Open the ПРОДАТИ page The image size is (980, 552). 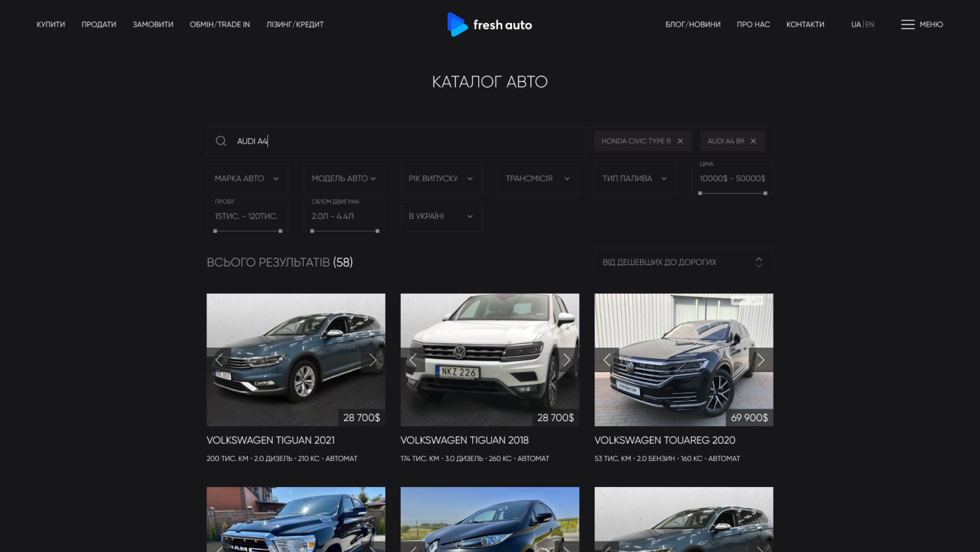99,24
